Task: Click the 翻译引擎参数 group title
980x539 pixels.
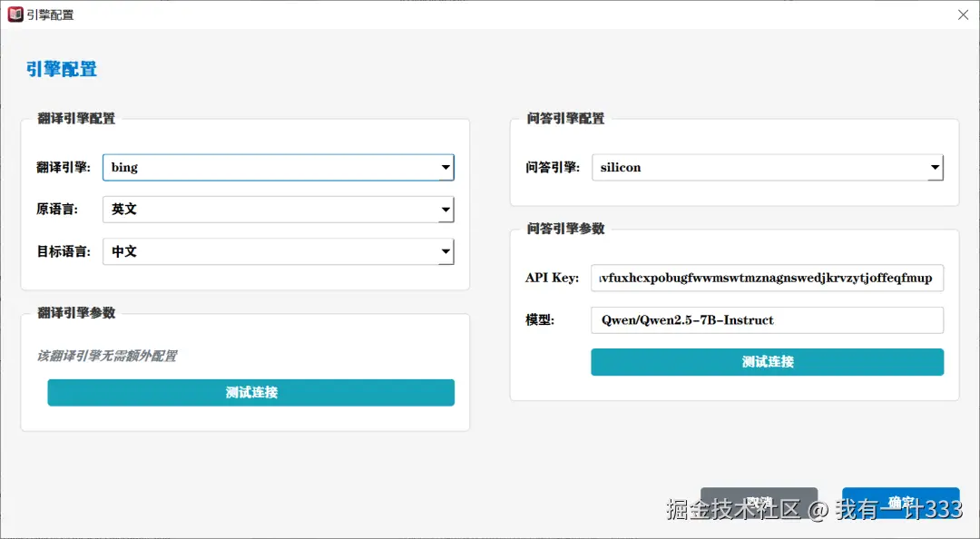Action: (76, 313)
